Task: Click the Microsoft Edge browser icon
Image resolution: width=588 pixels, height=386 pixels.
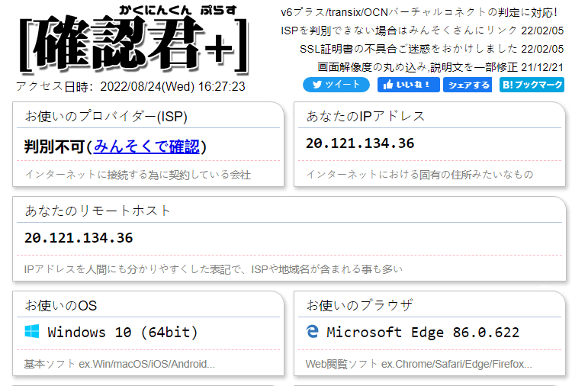Action: tap(312, 332)
